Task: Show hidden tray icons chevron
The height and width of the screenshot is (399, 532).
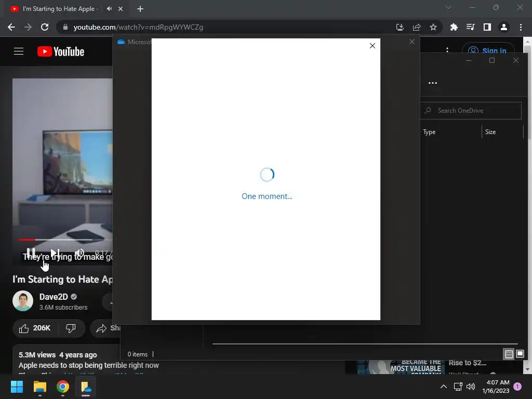Action: click(443, 387)
